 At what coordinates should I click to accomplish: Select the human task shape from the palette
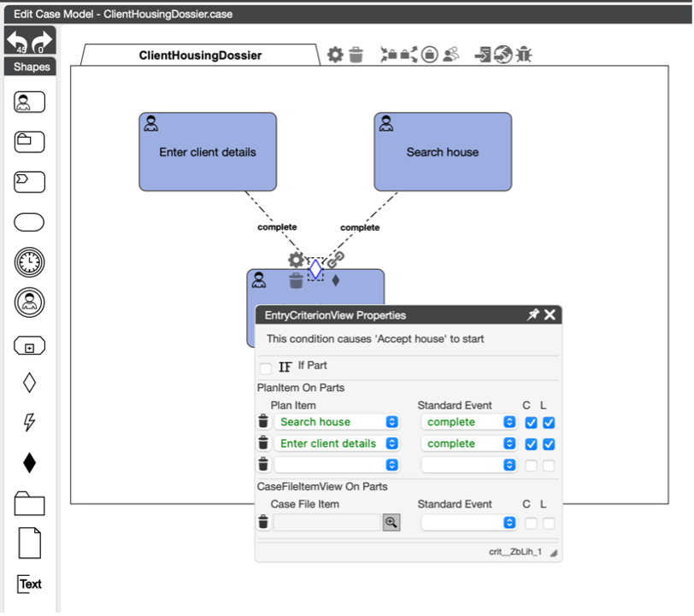pyautogui.click(x=28, y=102)
